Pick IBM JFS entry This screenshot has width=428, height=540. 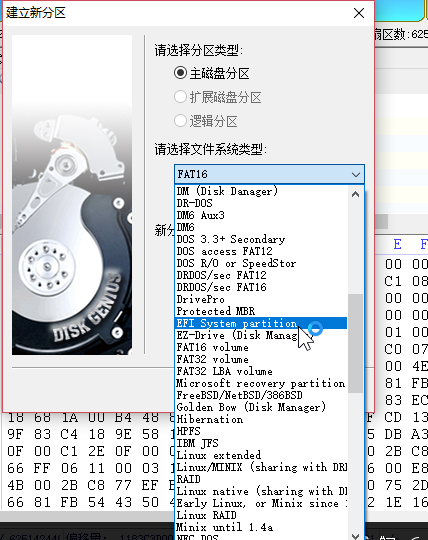(x=261, y=443)
